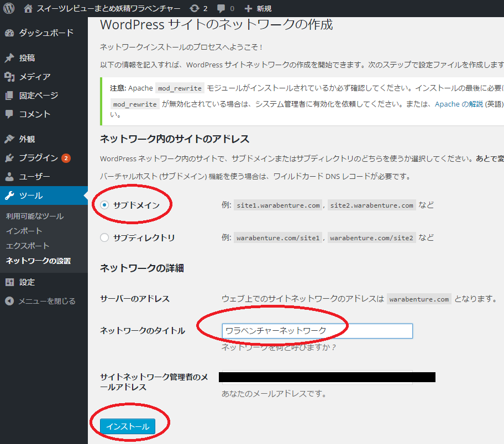This screenshot has height=444, width=504.
Task: Click the コメント speech bubble icon
Action: tap(9, 114)
